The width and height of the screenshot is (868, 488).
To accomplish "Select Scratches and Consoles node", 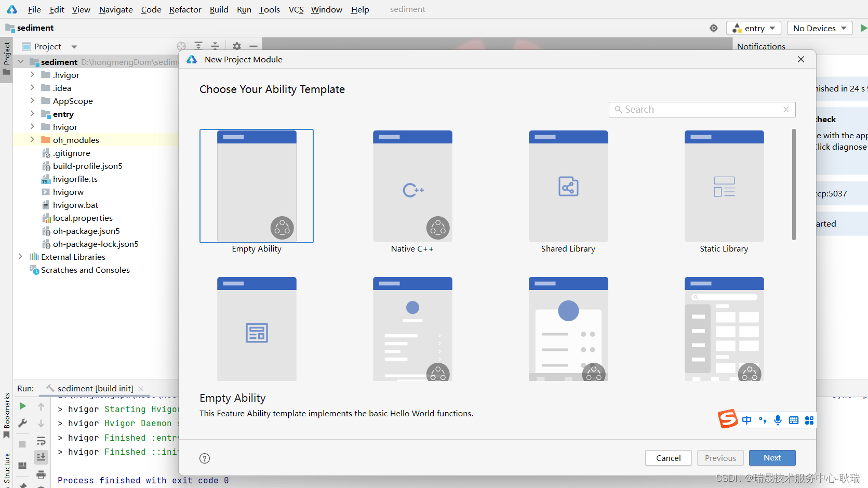I will tap(85, 270).
